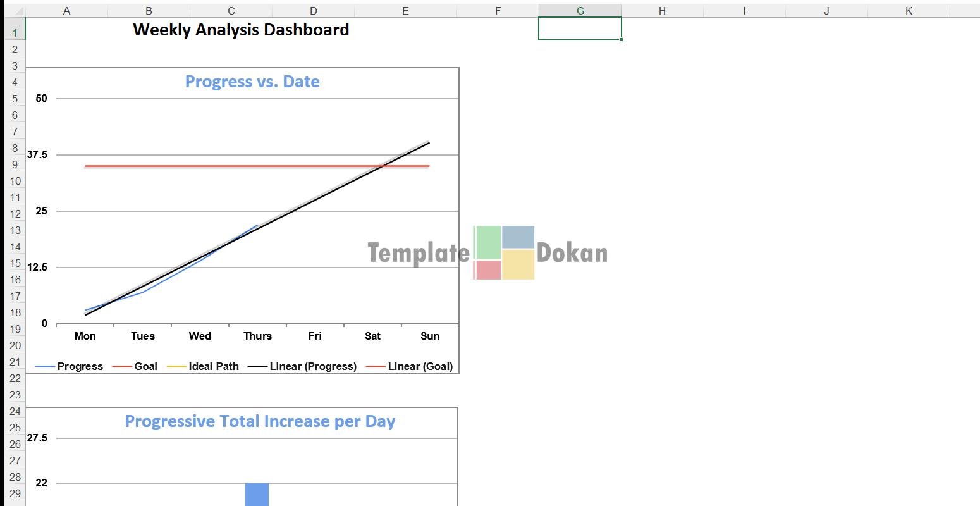The height and width of the screenshot is (506, 980).
Task: Select the Progressive Total Increase per Day title
Action: 260,421
